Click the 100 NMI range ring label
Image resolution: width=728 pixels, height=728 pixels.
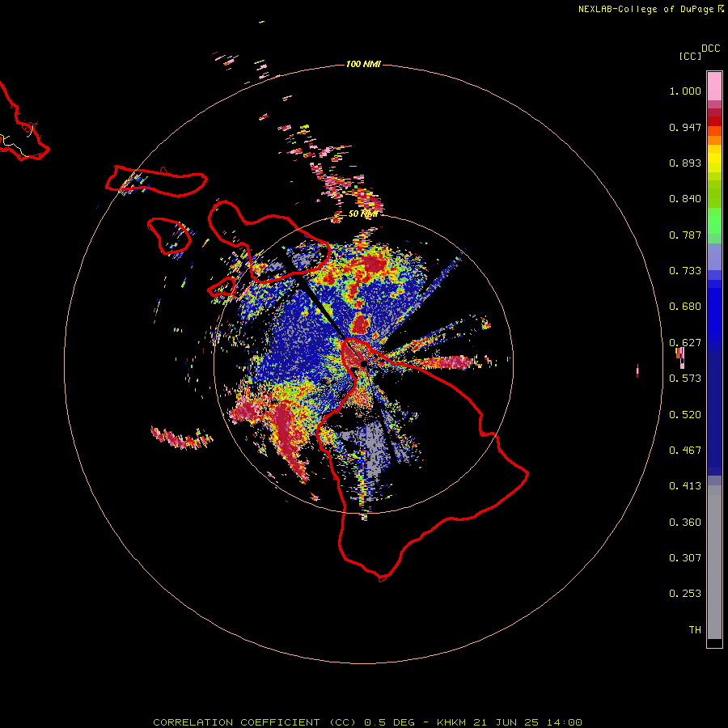[363, 64]
